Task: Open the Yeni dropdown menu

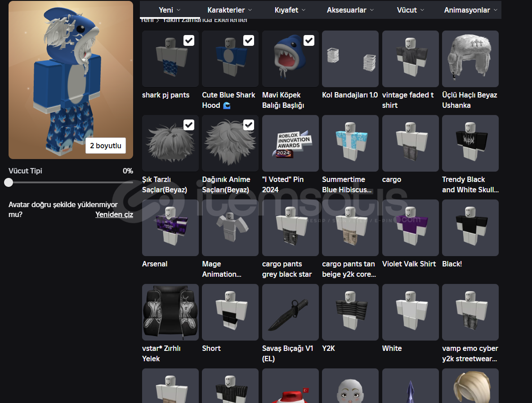Action: click(170, 10)
